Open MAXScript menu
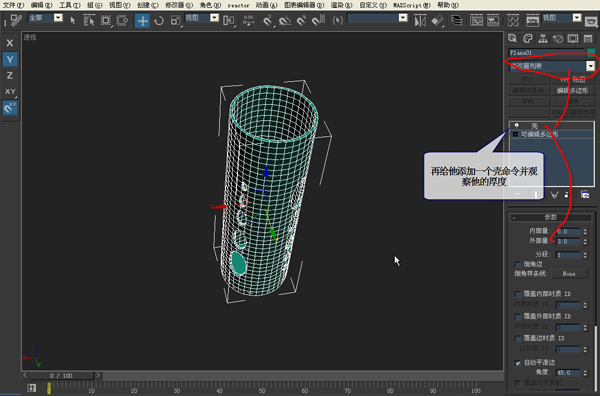The width and height of the screenshot is (600, 396). [x=412, y=5]
